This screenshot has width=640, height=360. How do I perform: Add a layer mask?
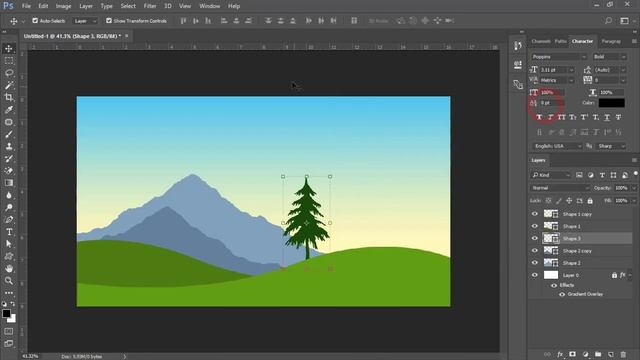click(x=573, y=354)
